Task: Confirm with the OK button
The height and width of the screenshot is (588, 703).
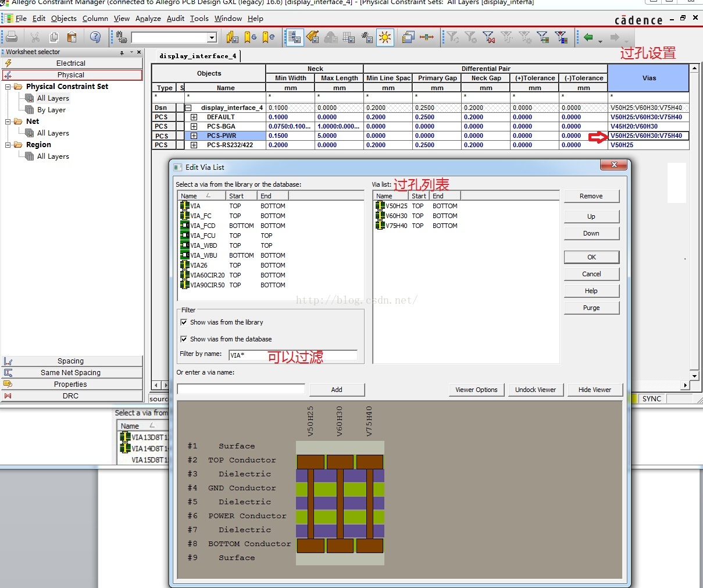Action: [x=591, y=257]
